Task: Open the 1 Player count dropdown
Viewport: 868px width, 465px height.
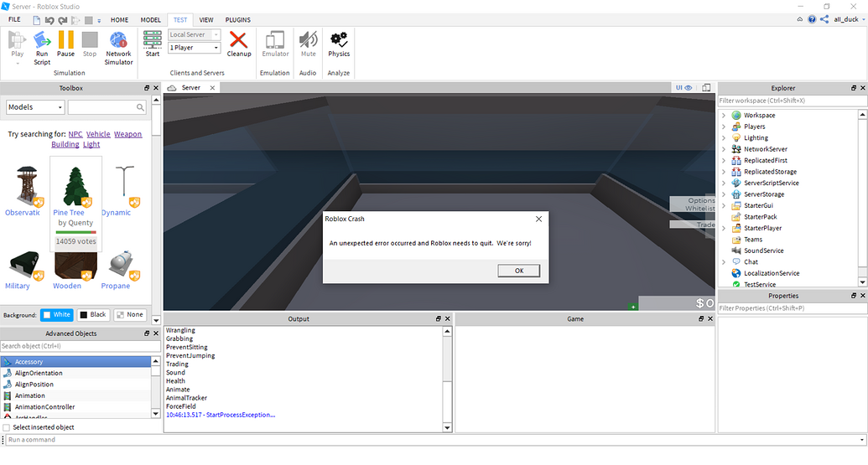Action: click(x=195, y=48)
